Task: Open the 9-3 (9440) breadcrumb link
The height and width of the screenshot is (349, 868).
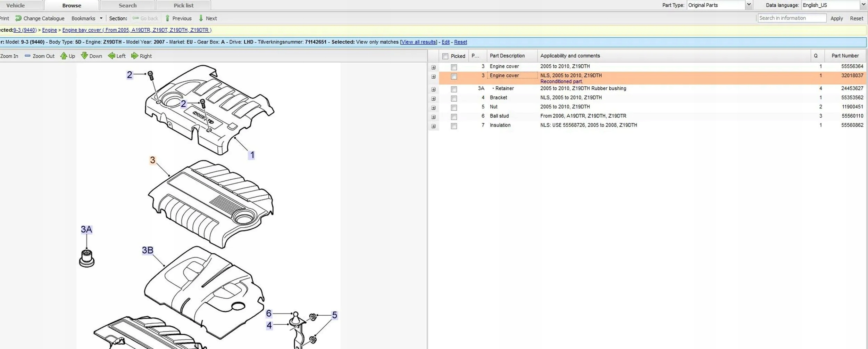Action: click(25, 30)
